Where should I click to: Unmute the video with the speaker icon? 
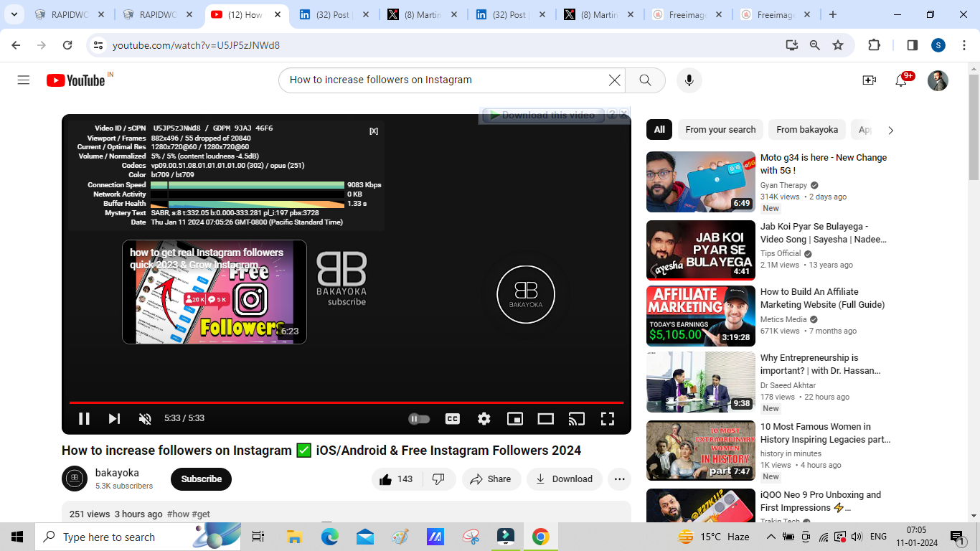(145, 418)
